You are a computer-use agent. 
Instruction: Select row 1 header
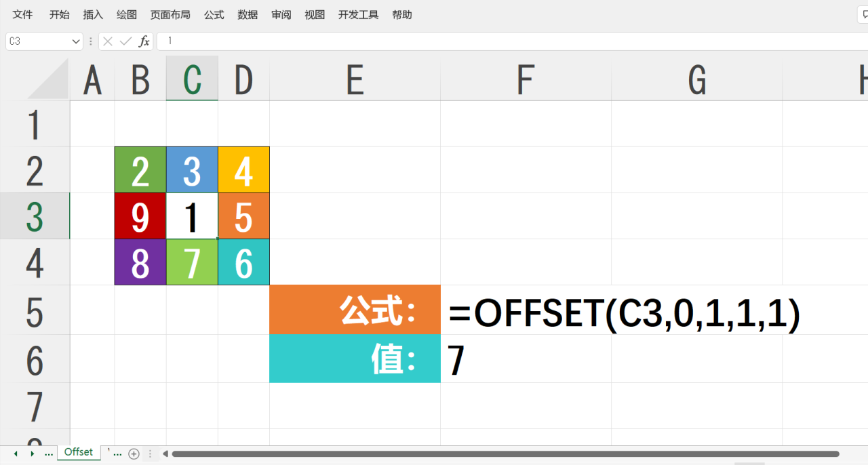tap(35, 124)
